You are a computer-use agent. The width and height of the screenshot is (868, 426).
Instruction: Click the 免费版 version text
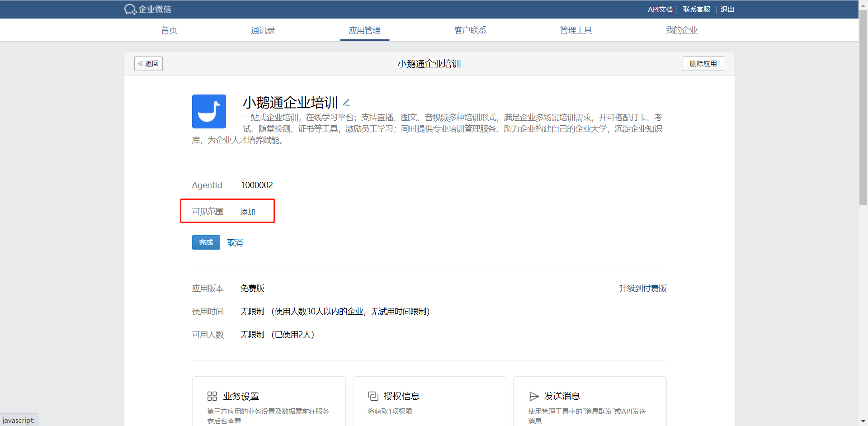pyautogui.click(x=252, y=289)
